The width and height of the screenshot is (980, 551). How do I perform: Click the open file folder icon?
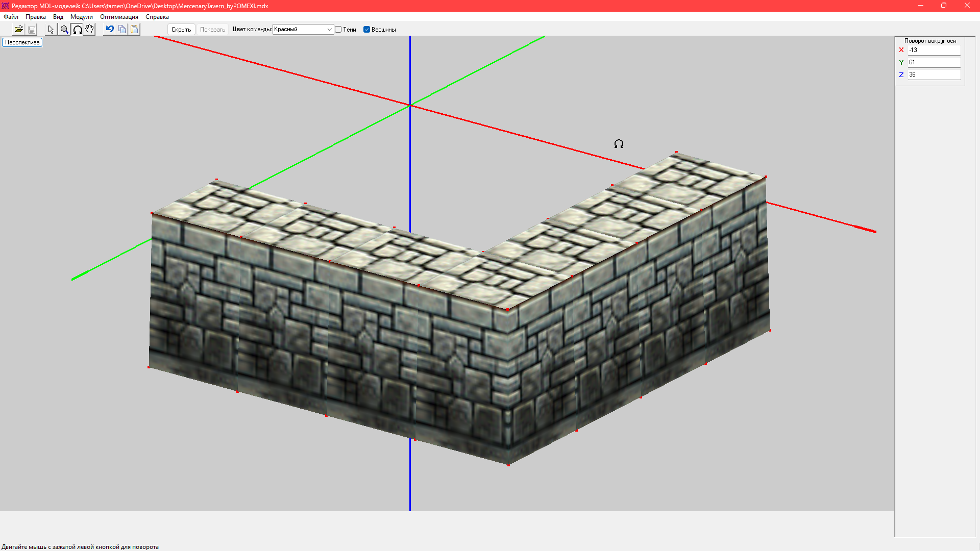tap(18, 30)
